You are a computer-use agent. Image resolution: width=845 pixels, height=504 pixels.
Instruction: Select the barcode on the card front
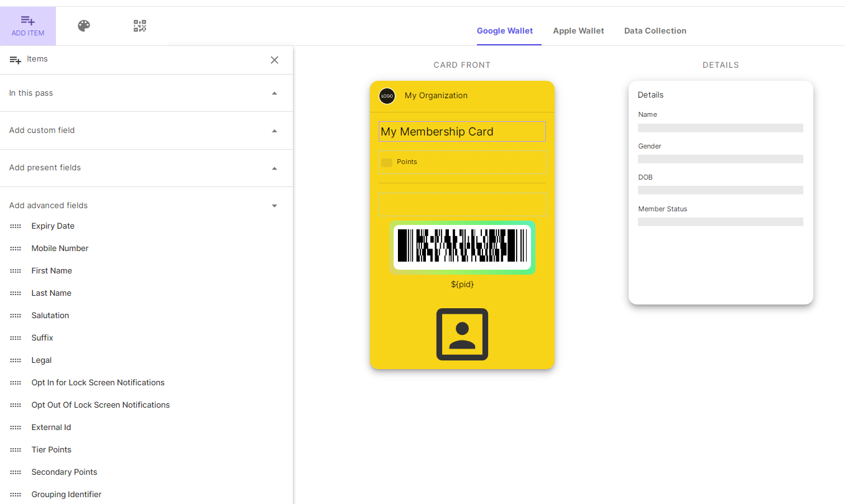(x=462, y=247)
